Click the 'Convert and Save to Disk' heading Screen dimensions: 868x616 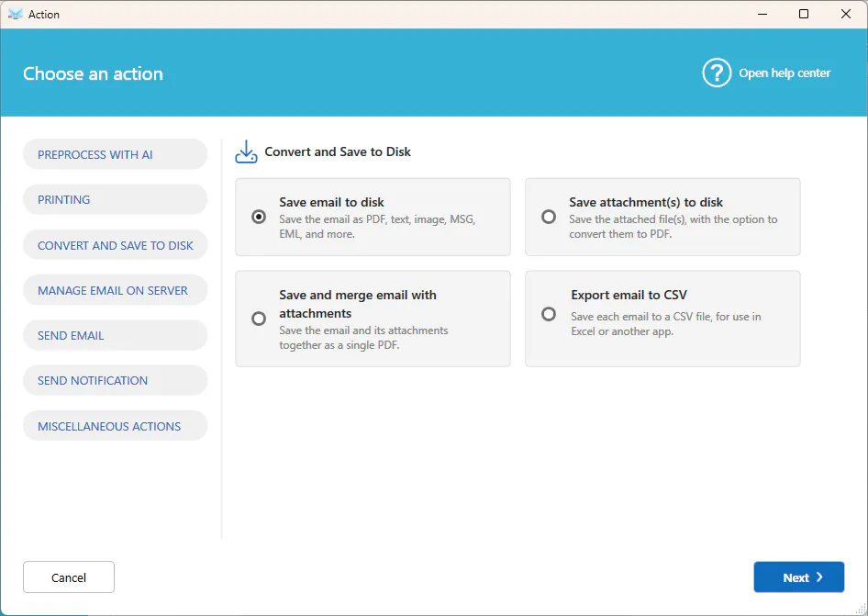point(338,151)
